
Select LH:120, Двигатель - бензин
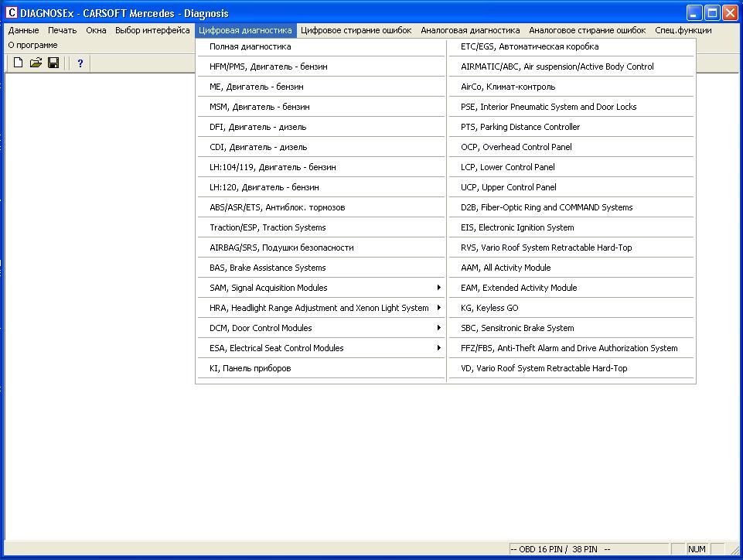pos(321,187)
